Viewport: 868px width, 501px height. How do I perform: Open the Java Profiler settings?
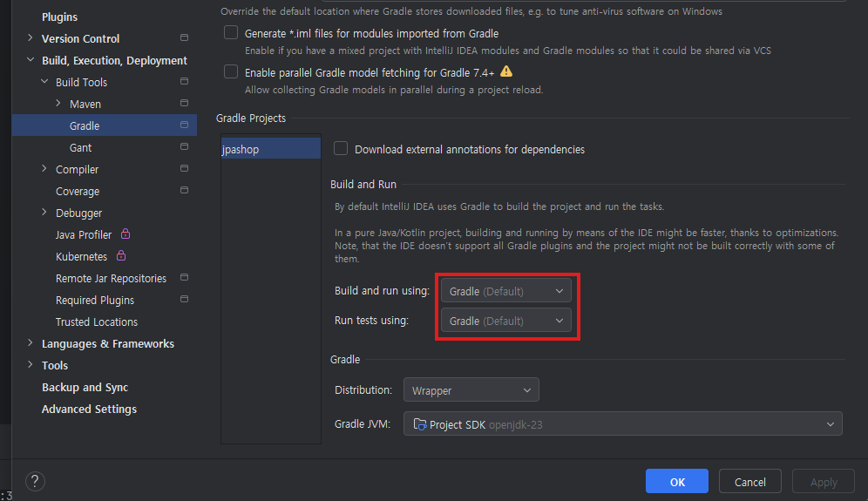(x=84, y=234)
